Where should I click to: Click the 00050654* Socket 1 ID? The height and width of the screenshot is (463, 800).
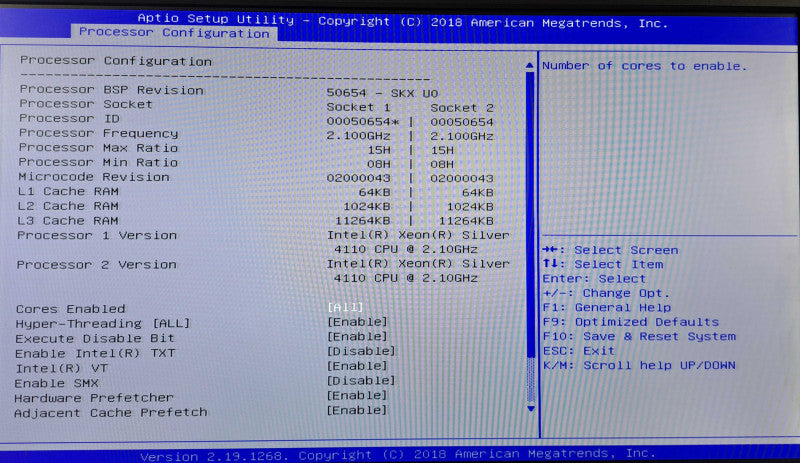(x=363, y=121)
